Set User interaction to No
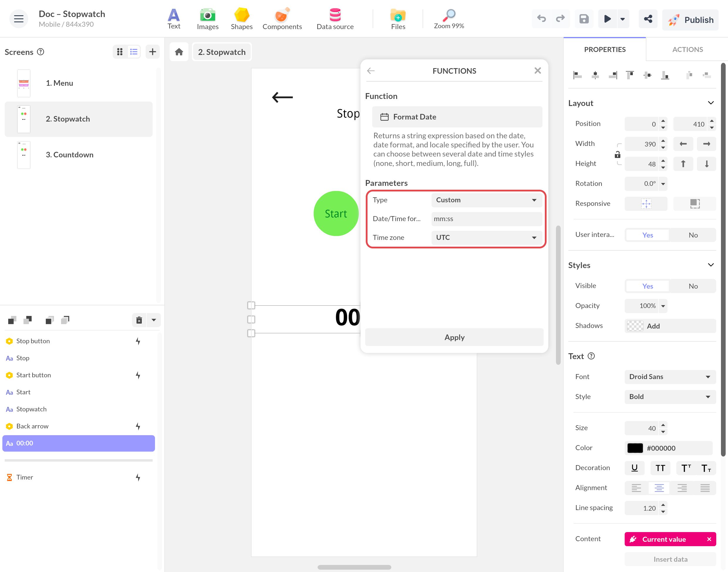728x572 pixels. click(693, 235)
